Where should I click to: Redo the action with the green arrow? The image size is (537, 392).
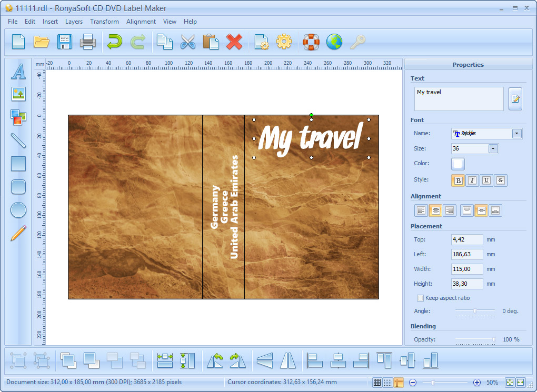[x=138, y=42]
